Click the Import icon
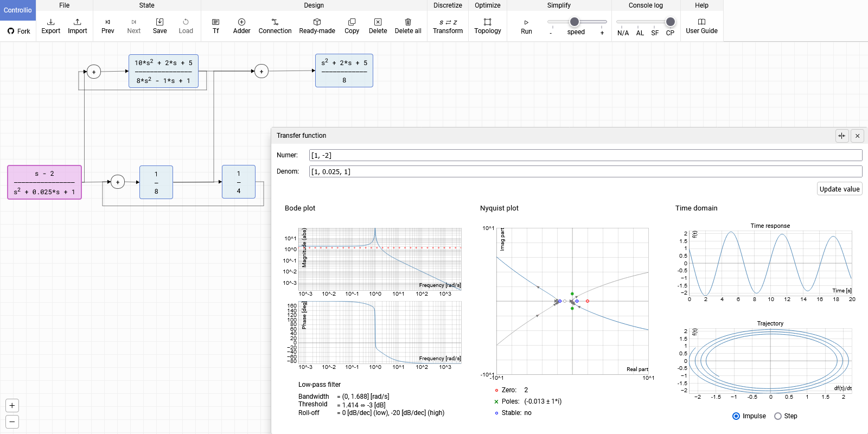The height and width of the screenshot is (434, 868). [x=78, y=22]
